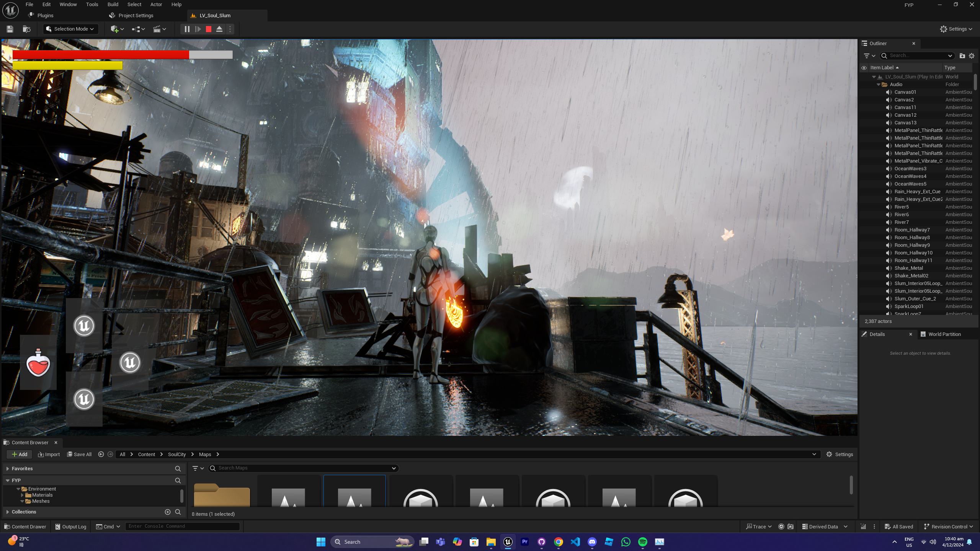Click the Eject from player button
Viewport: 980px width, 551px height.
tap(219, 29)
